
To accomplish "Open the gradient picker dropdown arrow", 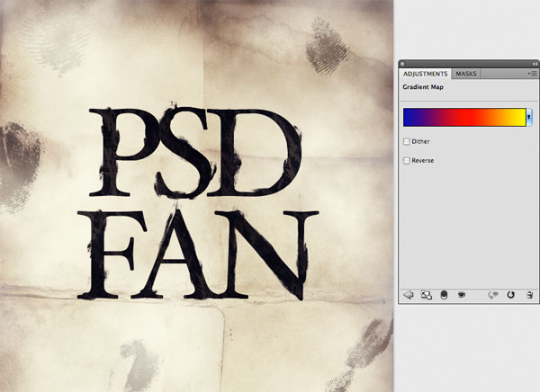I will coord(529,118).
